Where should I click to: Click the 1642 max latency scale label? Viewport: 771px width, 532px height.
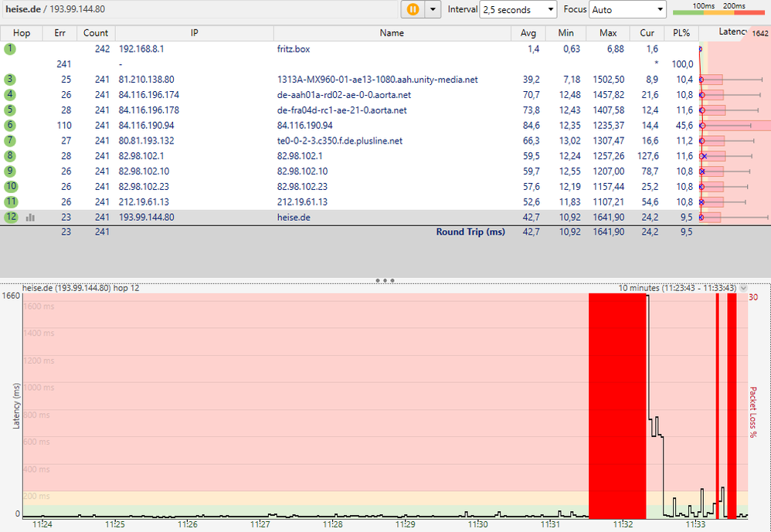tap(760, 33)
